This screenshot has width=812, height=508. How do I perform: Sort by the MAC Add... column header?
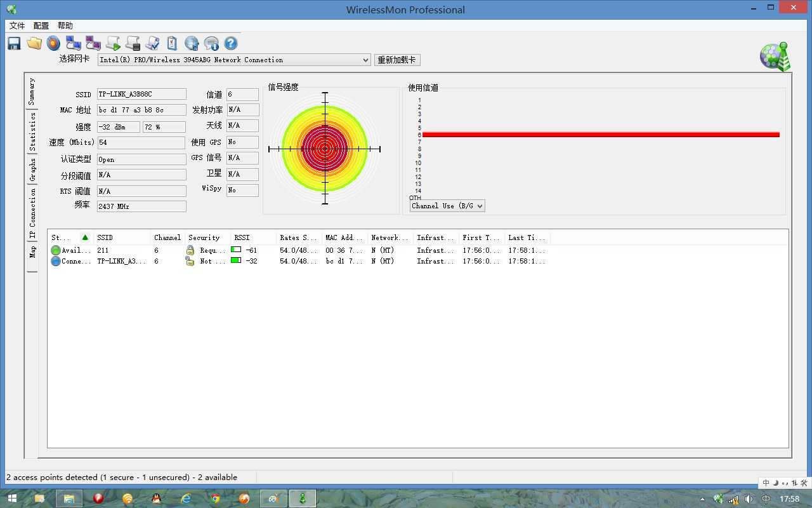344,237
